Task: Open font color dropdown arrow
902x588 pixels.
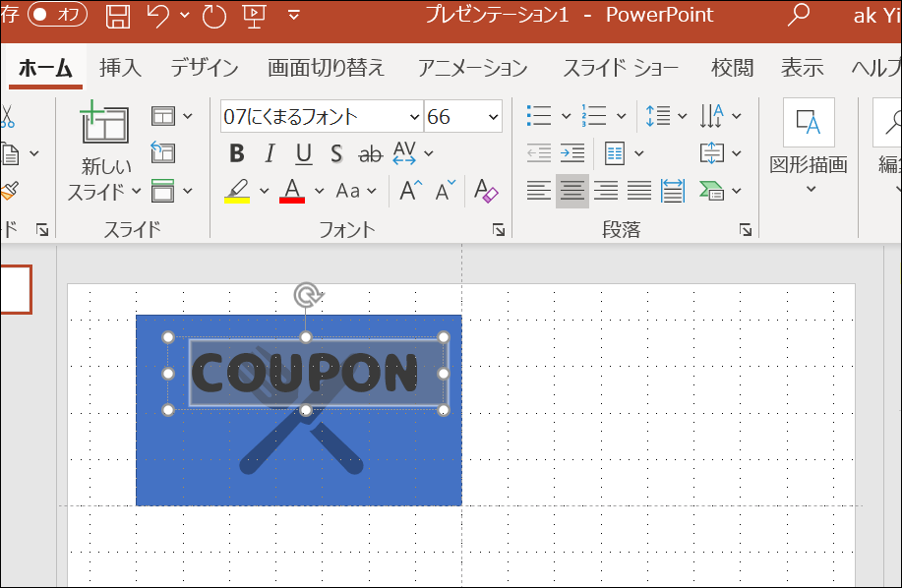Action: (320, 191)
